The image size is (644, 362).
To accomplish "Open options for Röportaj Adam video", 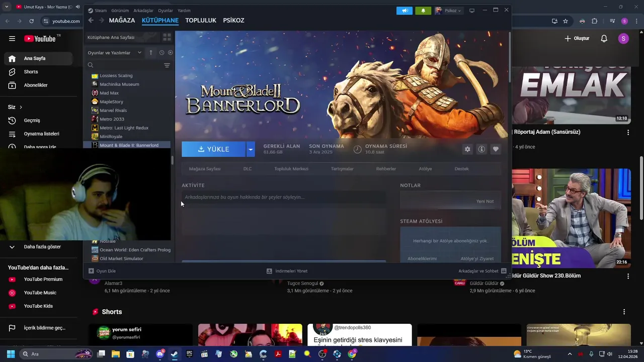I will pos(628,132).
